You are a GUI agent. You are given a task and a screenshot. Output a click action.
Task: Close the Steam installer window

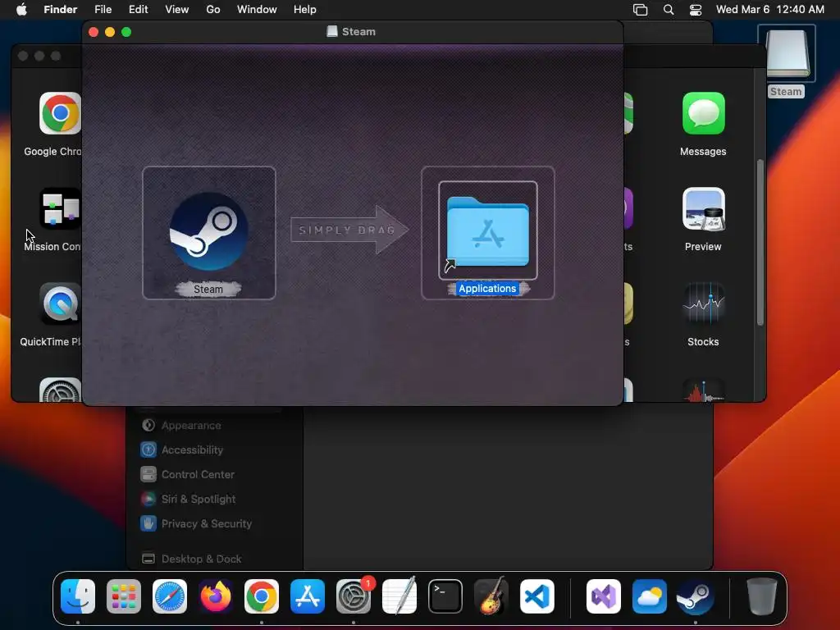point(94,32)
